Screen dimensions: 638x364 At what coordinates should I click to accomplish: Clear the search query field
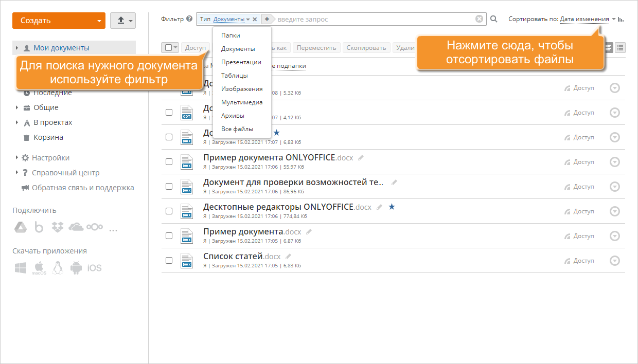point(479,19)
